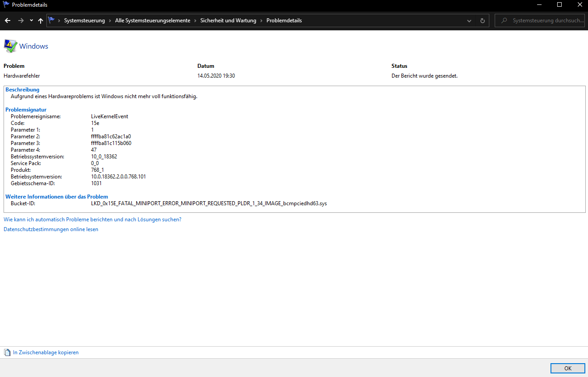Minimize the Problemdetails window
The image size is (588, 377).
(x=539, y=5)
